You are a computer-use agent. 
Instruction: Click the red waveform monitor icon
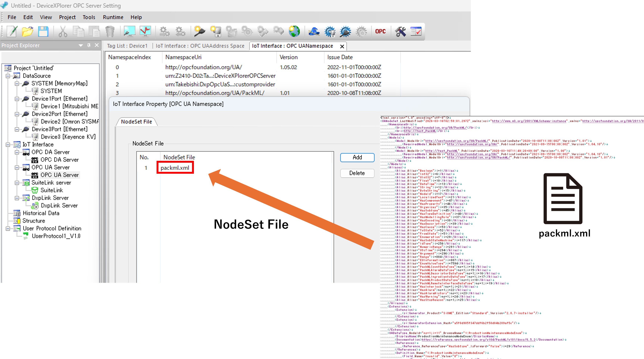tap(145, 32)
